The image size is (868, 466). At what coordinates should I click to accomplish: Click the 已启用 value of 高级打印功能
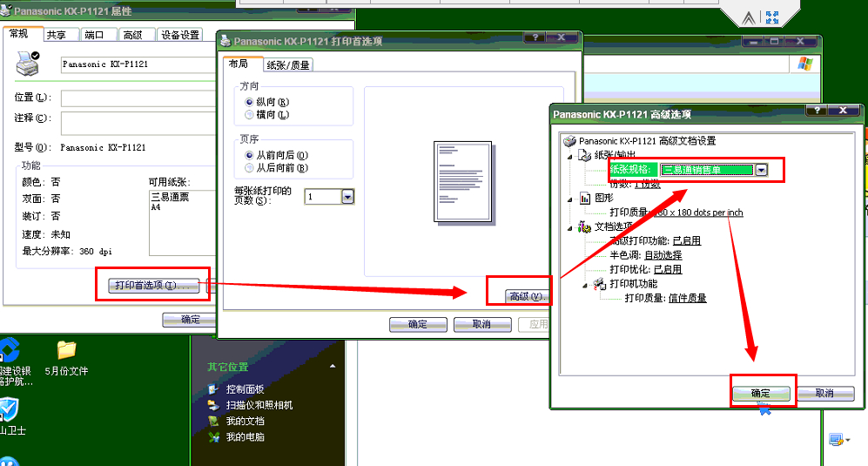point(687,241)
